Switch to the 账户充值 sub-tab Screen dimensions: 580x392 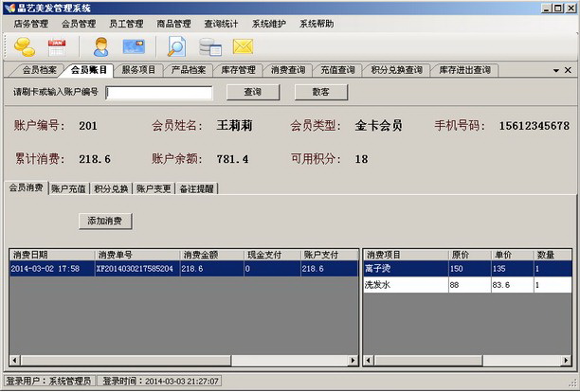[69, 188]
